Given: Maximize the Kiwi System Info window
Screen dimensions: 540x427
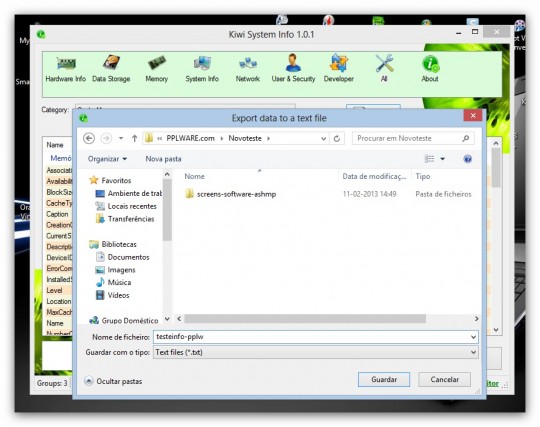Looking at the screenshot, I should (x=475, y=32).
